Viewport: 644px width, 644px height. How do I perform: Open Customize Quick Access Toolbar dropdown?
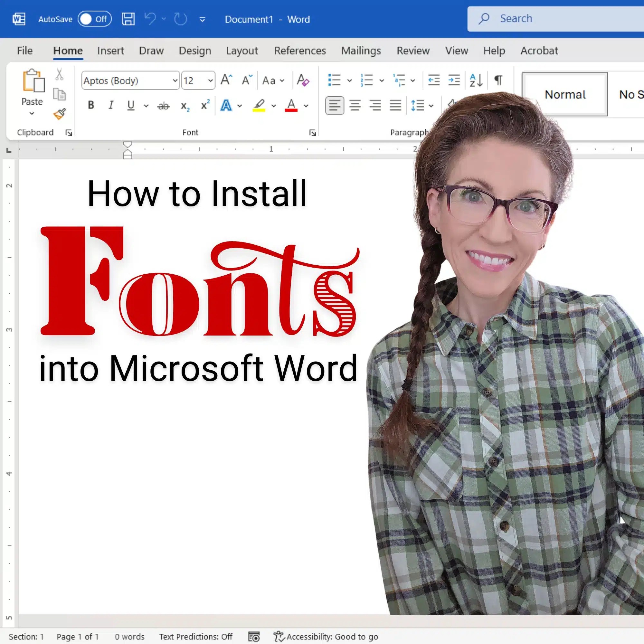tap(202, 20)
